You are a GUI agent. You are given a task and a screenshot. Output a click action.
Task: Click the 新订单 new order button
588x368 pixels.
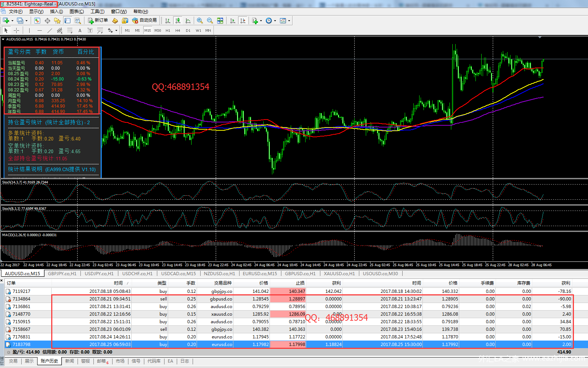tap(98, 21)
